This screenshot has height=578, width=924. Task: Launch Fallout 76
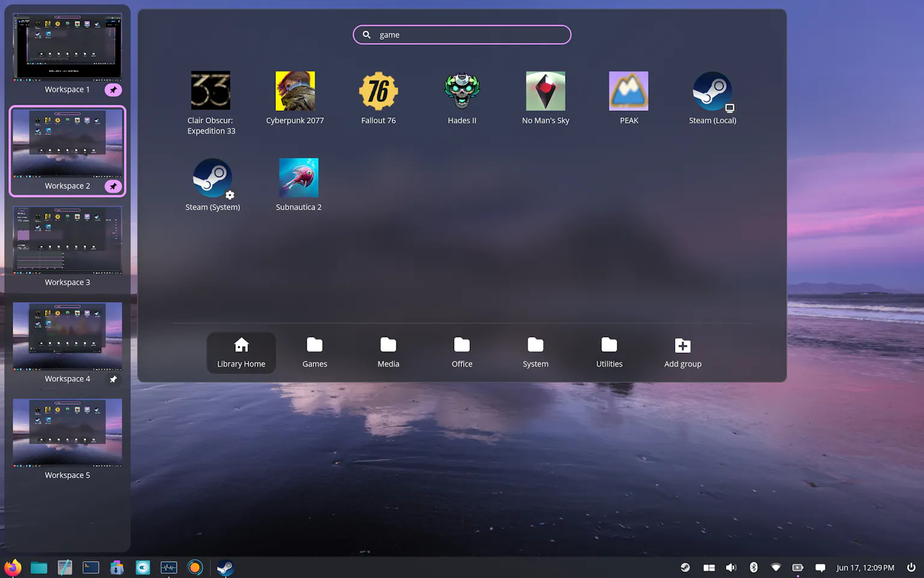(x=378, y=98)
